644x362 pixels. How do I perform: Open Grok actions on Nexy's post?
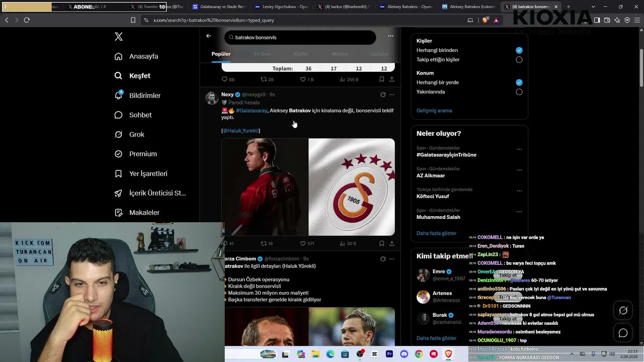(383, 95)
